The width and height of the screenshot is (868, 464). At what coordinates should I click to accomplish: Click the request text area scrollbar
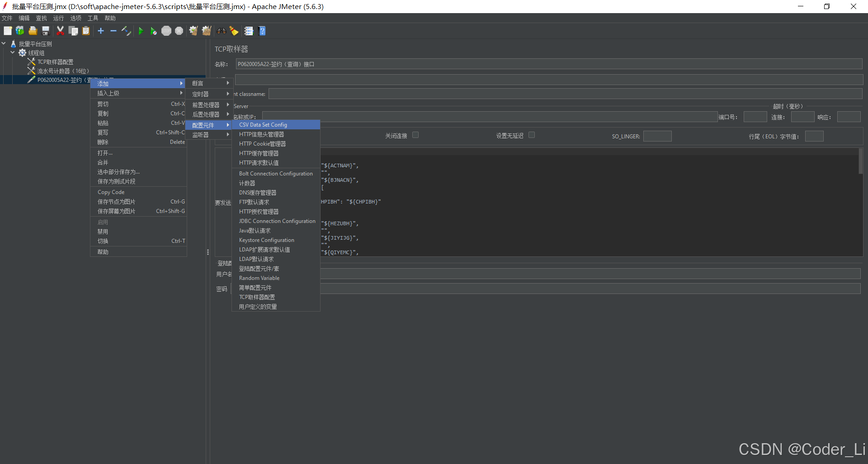coord(861,161)
